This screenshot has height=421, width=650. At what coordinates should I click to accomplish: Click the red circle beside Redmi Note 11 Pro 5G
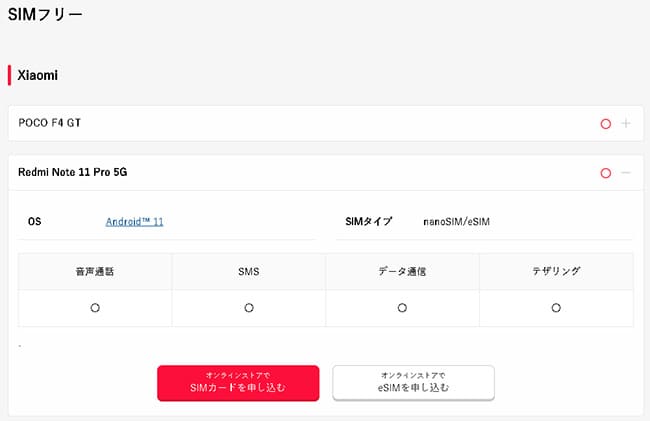tap(605, 173)
